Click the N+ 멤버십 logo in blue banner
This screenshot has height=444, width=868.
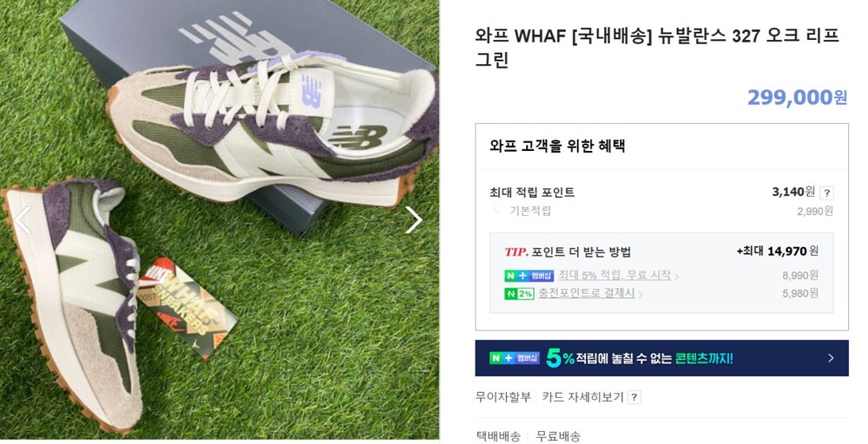(x=514, y=358)
